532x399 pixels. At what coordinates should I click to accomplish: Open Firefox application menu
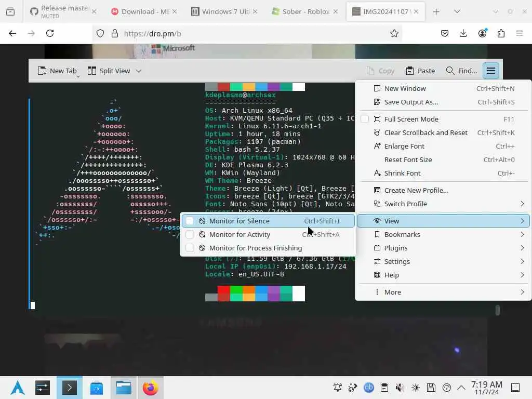(520, 33)
